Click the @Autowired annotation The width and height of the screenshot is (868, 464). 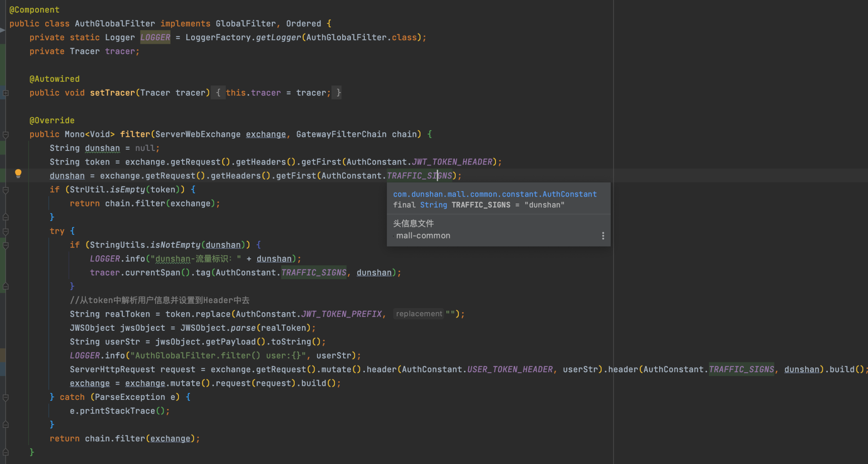[54, 79]
